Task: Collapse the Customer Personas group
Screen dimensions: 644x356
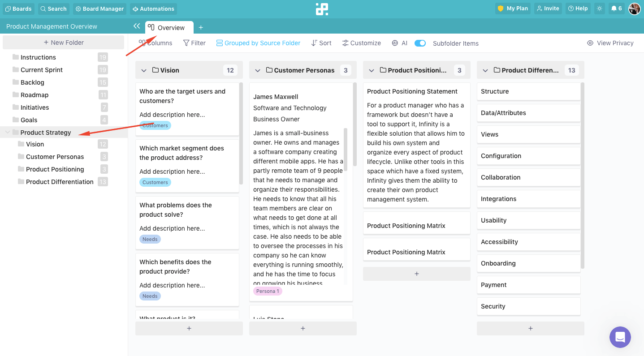Action: [257, 70]
